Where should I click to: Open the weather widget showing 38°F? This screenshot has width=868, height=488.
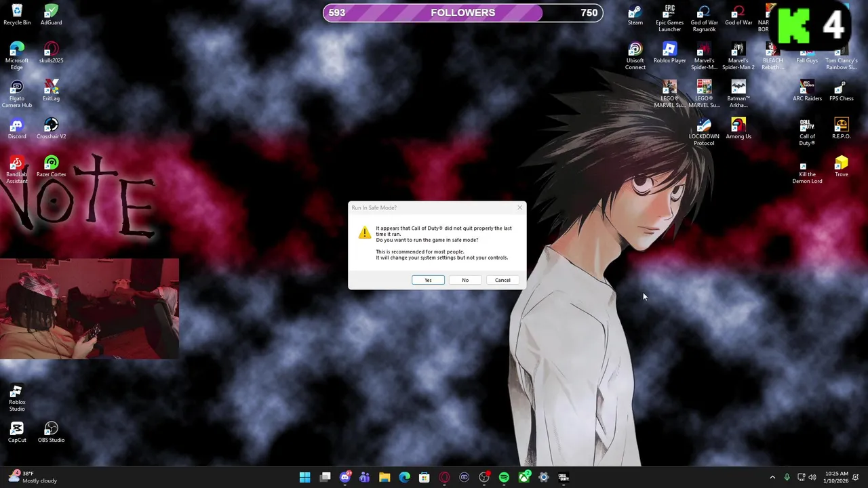(33, 477)
